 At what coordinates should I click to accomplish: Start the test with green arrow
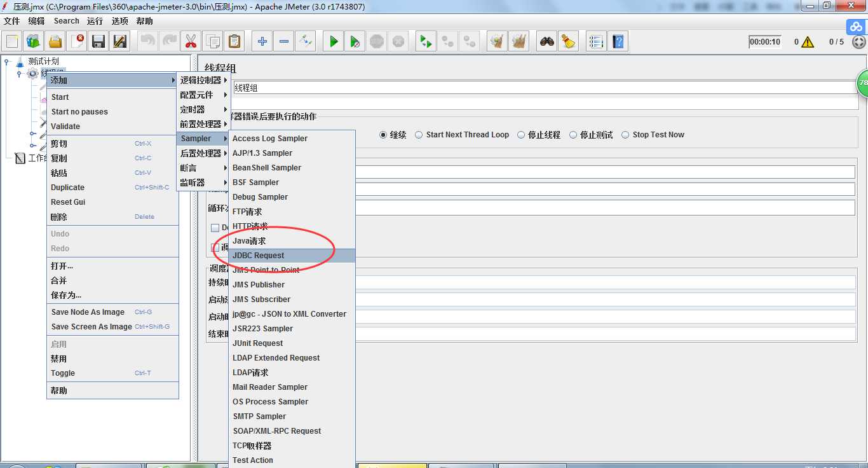tap(333, 42)
